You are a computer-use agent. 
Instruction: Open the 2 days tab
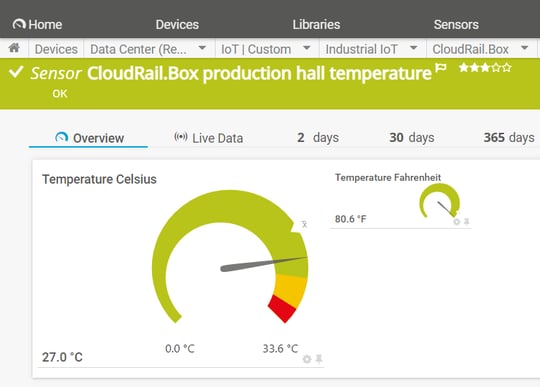[318, 138]
